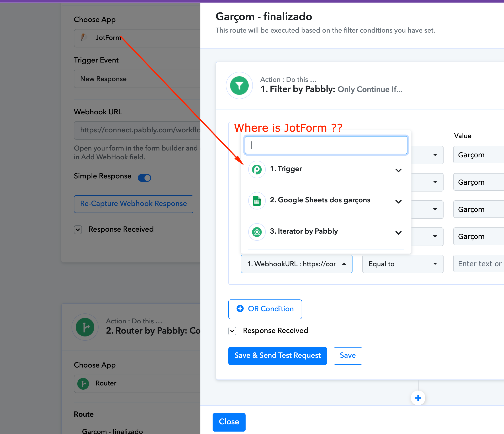This screenshot has width=504, height=434.
Task: Click the Filter by Pabbly step heading
Action: click(x=331, y=89)
